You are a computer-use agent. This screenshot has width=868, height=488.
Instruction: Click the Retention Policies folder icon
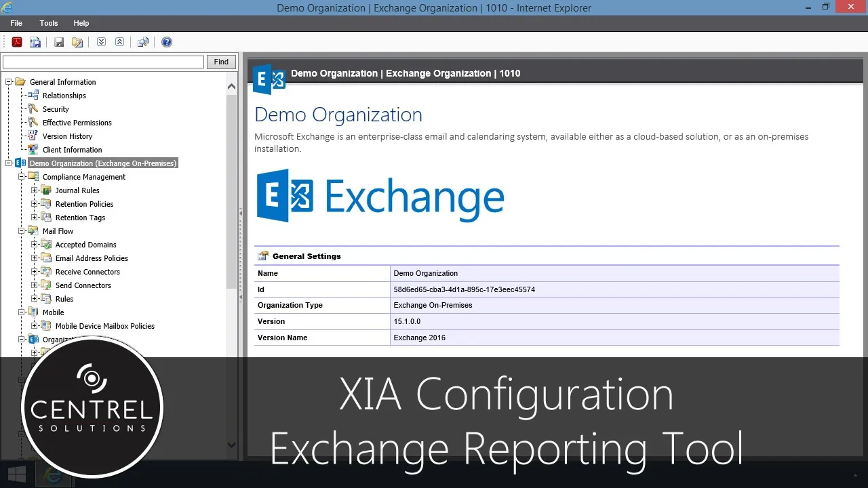(x=46, y=204)
